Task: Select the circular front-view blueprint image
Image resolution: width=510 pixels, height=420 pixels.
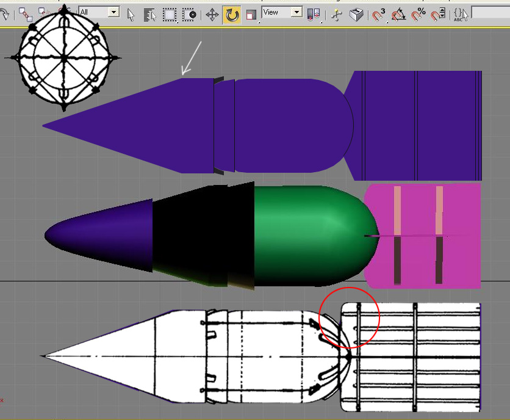Action: (63, 58)
